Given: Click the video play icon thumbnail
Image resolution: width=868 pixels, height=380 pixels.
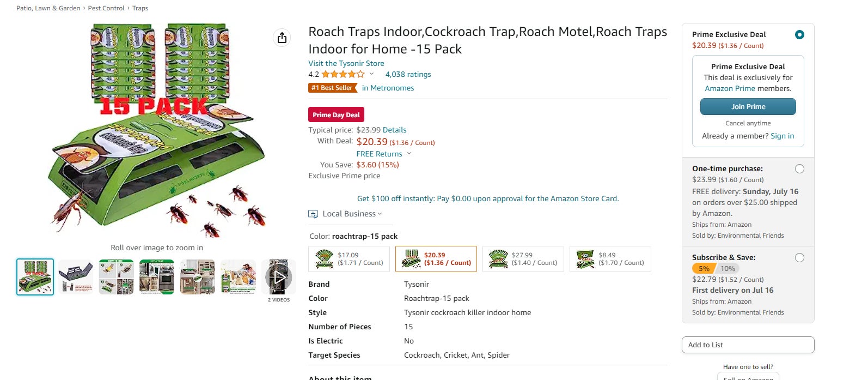Looking at the screenshot, I should (x=278, y=276).
